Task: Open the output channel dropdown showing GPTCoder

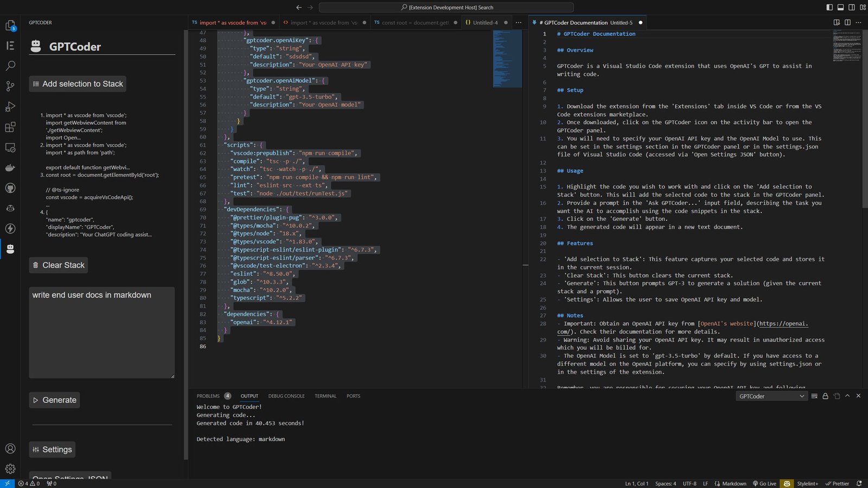Action: click(x=771, y=396)
